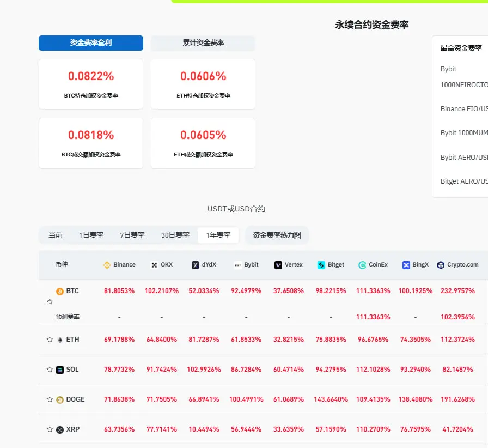Click the OKX logo icon in header

pos(154,265)
